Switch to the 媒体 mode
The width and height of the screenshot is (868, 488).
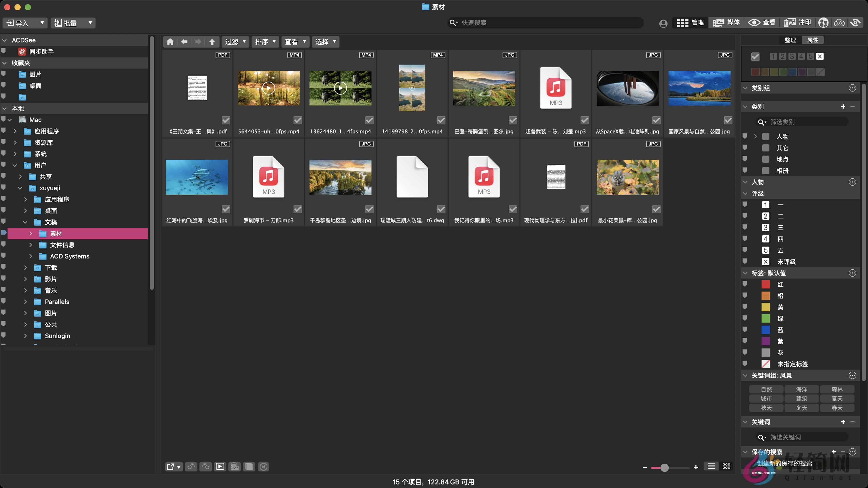click(x=726, y=22)
